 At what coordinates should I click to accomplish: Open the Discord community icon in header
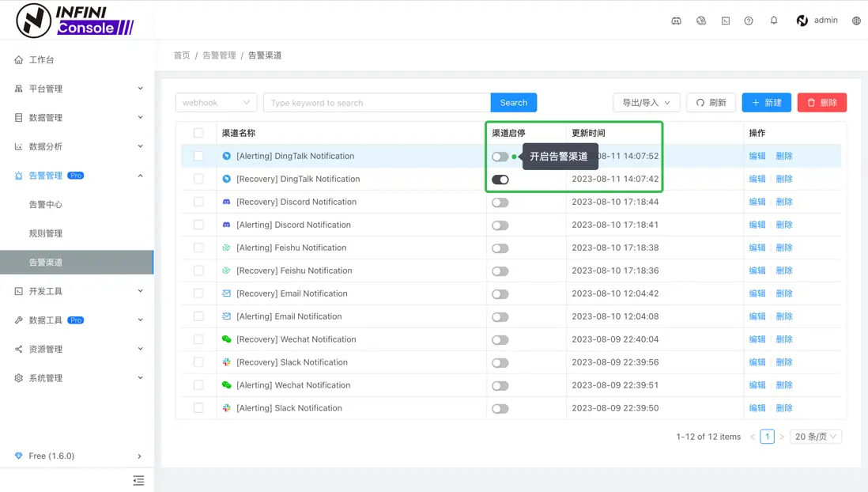(676, 21)
